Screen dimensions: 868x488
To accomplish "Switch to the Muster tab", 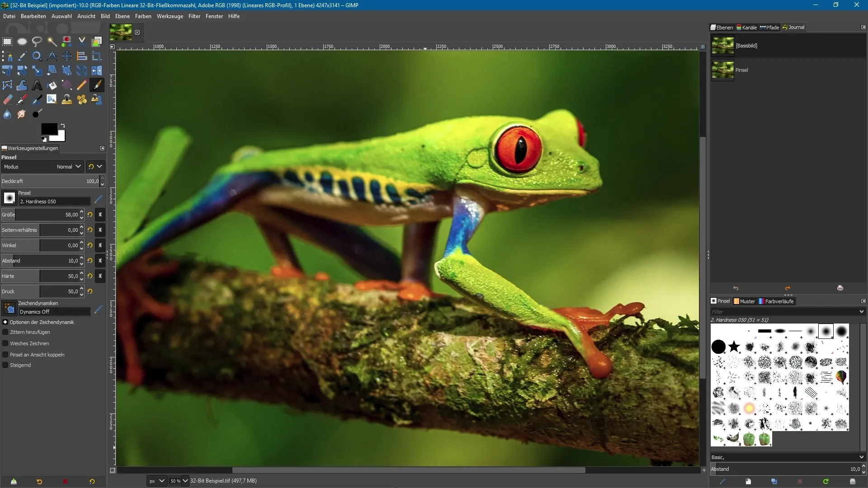I will coord(745,301).
